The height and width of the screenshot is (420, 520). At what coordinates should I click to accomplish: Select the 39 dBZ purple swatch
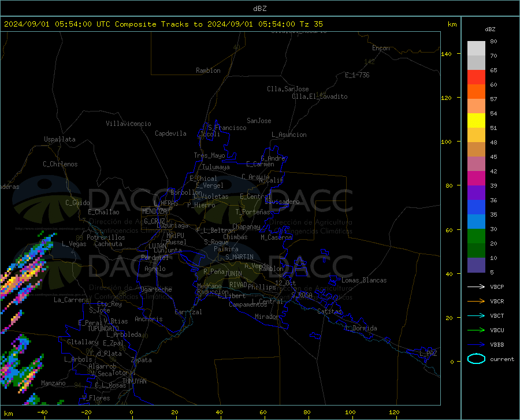coord(476,193)
